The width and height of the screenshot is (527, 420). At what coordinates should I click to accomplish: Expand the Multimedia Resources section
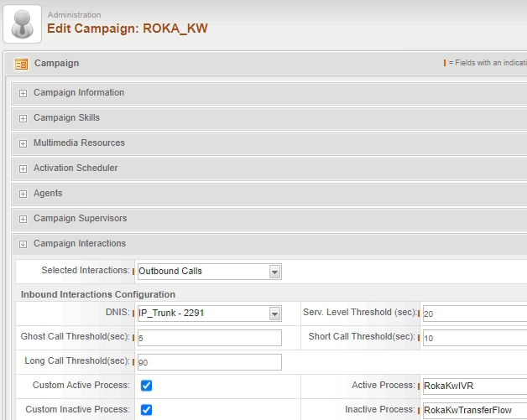(x=23, y=143)
